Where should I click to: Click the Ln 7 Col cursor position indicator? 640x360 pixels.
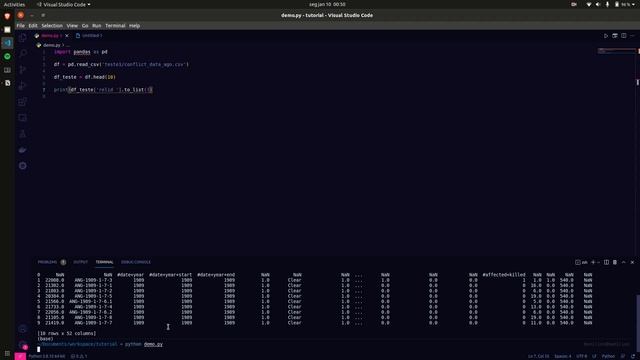click(x=538, y=356)
